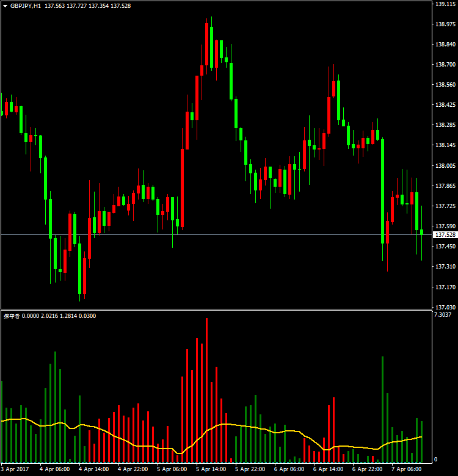
Task: Select the current price marker 137.528 on axis
Action: click(445, 235)
